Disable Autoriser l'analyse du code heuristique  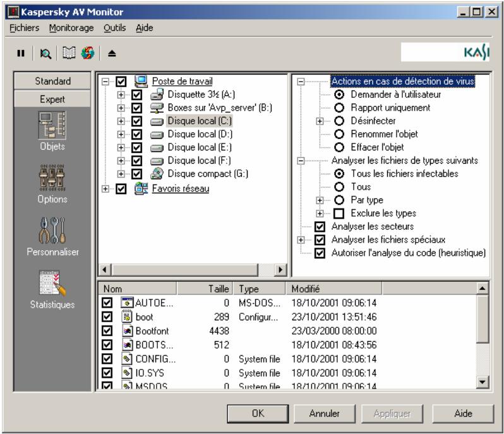[x=320, y=253]
